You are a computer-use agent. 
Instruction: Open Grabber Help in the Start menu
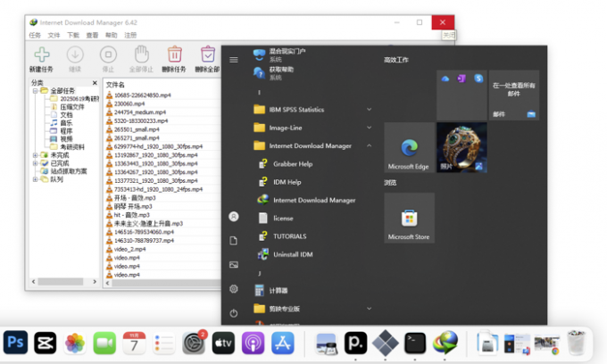[293, 164]
